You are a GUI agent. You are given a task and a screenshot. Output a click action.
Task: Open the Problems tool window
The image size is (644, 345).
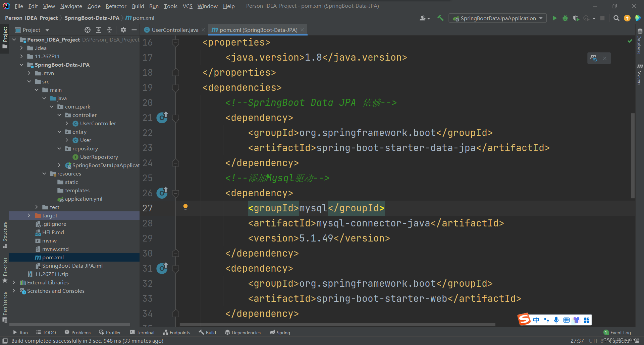77,332
